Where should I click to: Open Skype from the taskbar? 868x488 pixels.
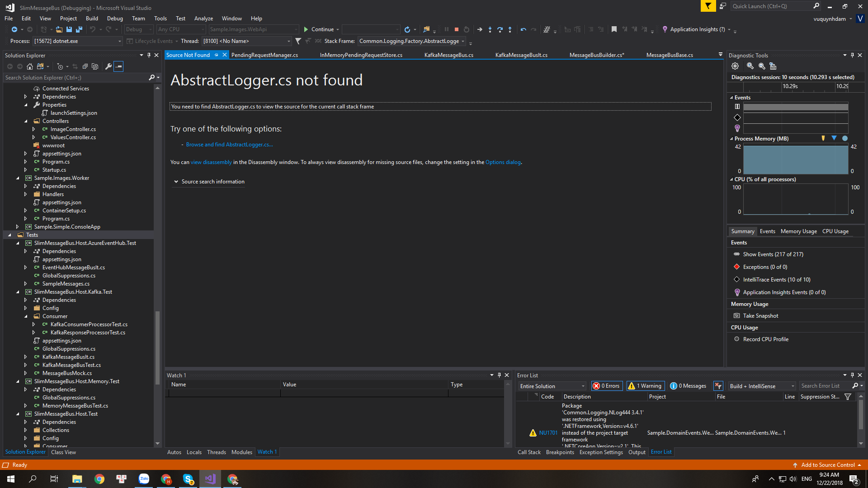(188, 479)
